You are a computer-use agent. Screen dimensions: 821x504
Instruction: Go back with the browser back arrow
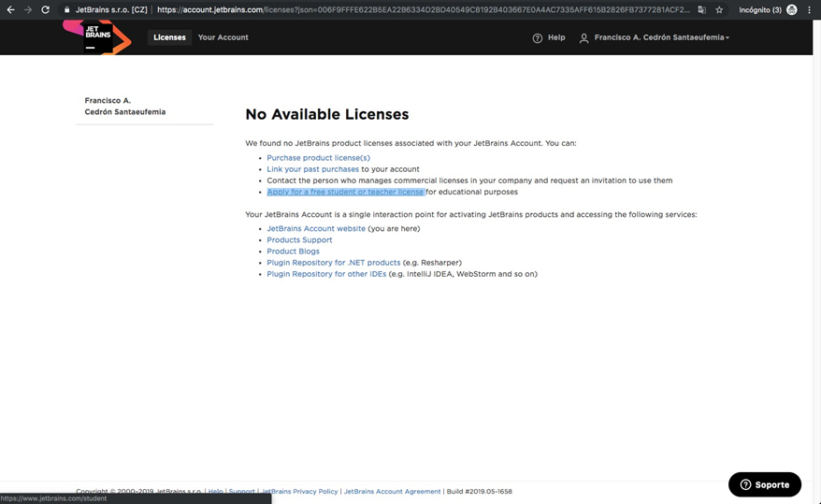coord(10,10)
